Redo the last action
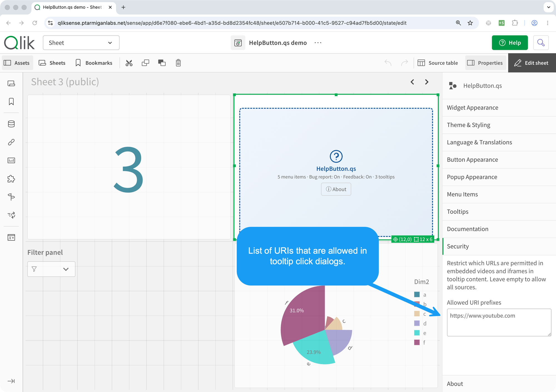The height and width of the screenshot is (392, 556). (404, 63)
